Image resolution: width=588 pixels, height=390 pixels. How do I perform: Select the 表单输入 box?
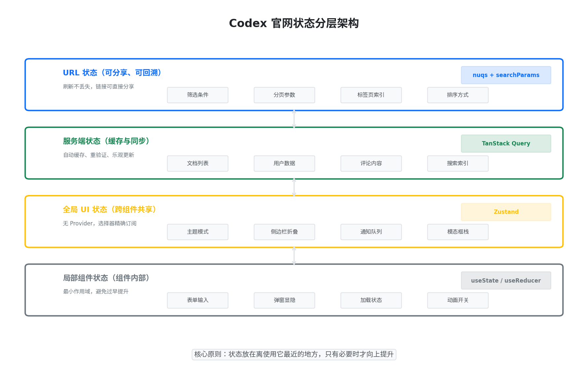point(198,300)
